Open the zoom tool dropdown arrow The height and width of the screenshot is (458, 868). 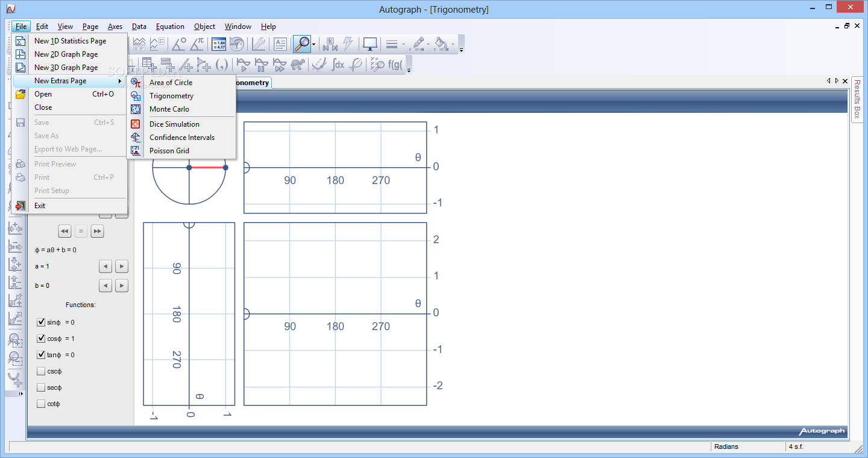314,45
